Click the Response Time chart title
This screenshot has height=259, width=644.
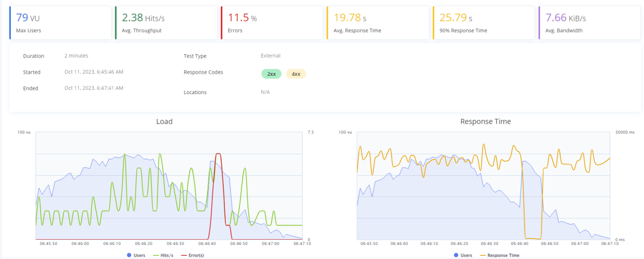486,121
